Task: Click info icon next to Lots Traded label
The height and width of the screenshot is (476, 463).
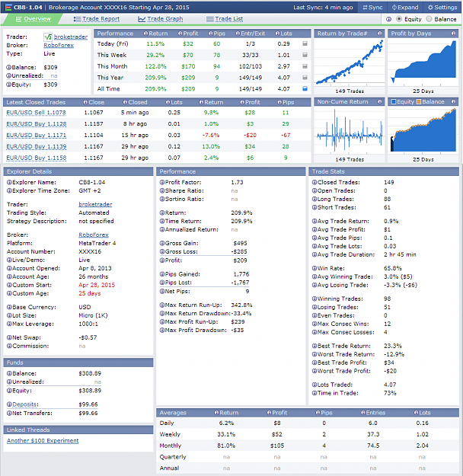Action: 315,385
